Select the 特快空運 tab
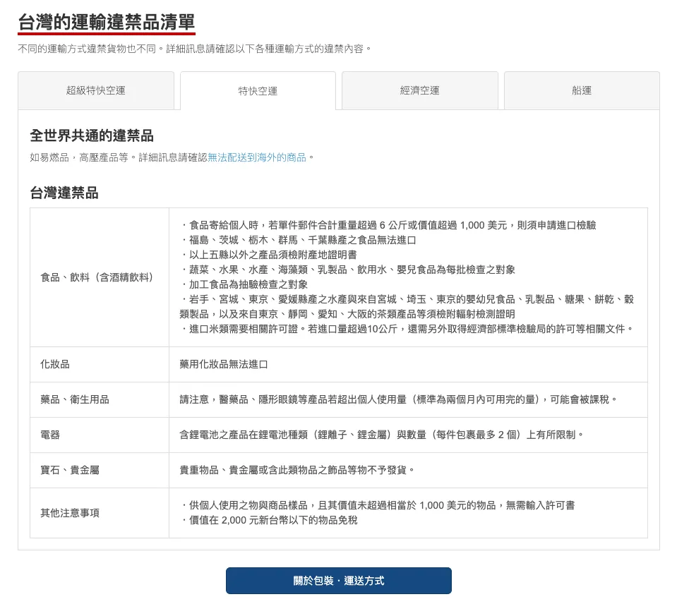Screen dimensions: 677x616 [x=258, y=91]
